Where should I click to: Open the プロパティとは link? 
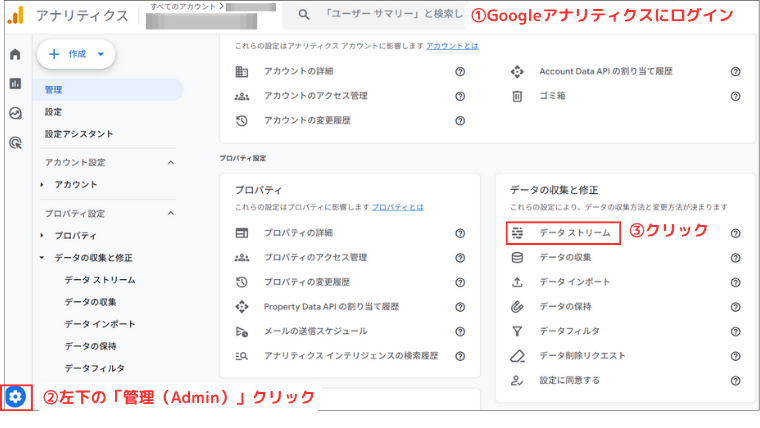397,207
